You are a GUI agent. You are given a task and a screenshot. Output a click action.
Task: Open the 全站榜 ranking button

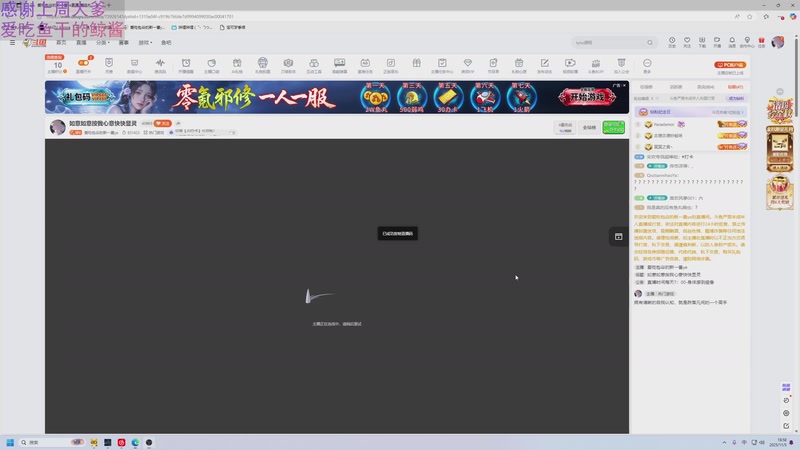pos(589,128)
